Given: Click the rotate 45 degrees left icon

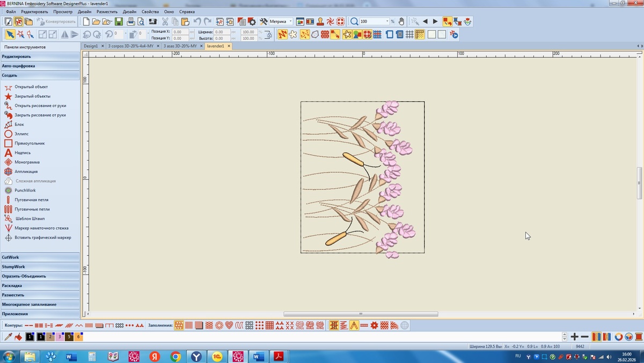Looking at the screenshot, I should [x=86, y=34].
